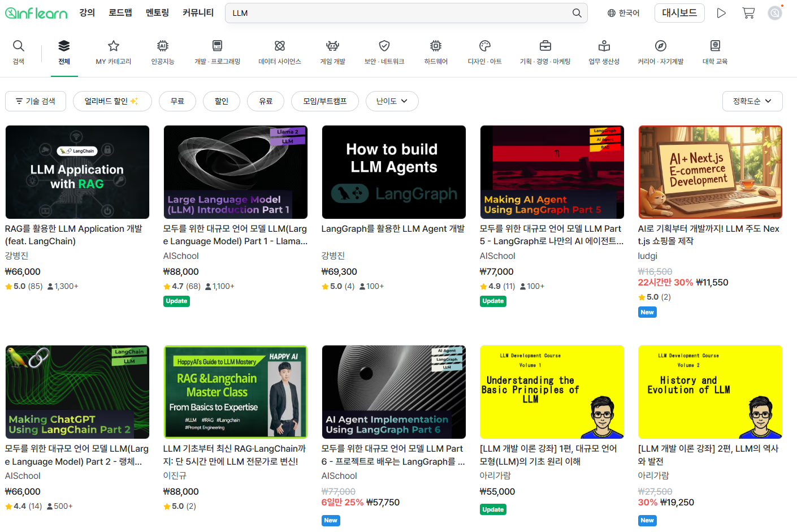Image resolution: width=797 pixels, height=532 pixels.
Task: Open AI Agent Implementation LangGraph Part 6 thumbnail
Action: (x=394, y=392)
